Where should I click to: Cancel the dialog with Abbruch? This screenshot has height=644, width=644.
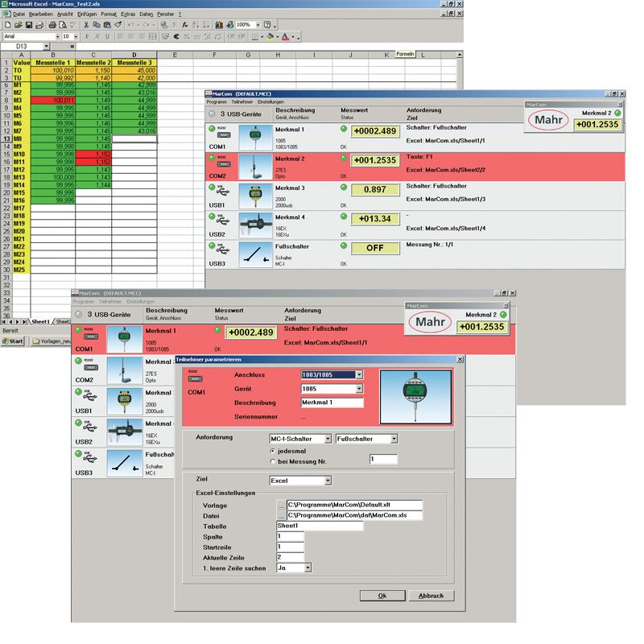(431, 596)
